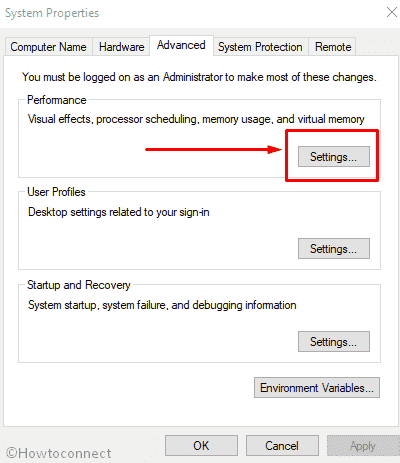Select the Advanced tab
Screen dimensions: 400x463
click(181, 45)
